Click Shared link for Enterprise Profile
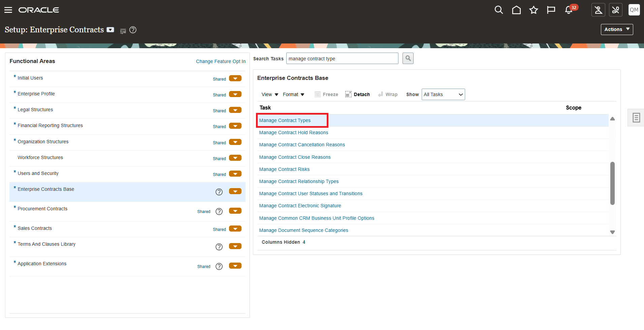Image resolution: width=644 pixels, height=330 pixels. click(x=219, y=95)
